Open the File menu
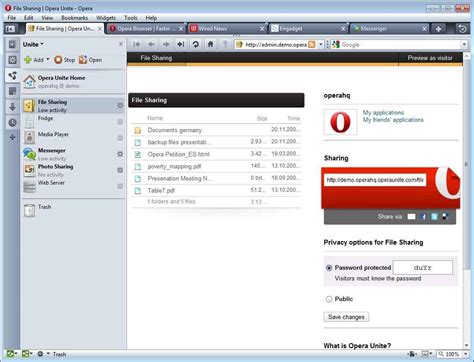Screen dimensions: 474x362 click(12, 18)
